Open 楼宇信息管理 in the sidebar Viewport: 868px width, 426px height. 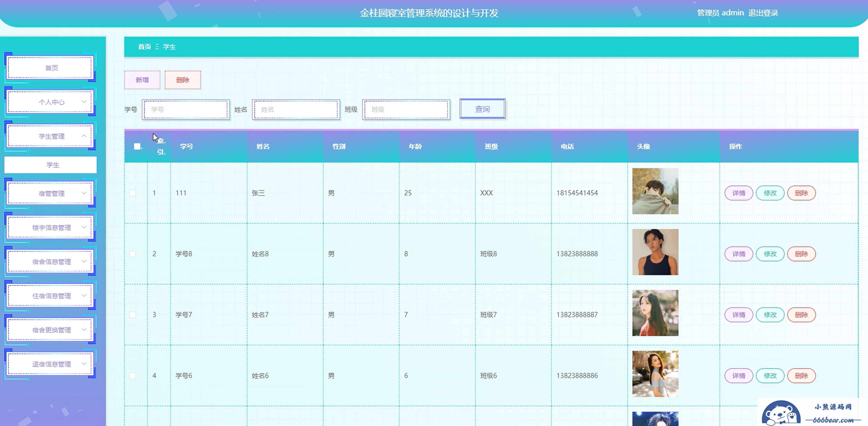51,227
